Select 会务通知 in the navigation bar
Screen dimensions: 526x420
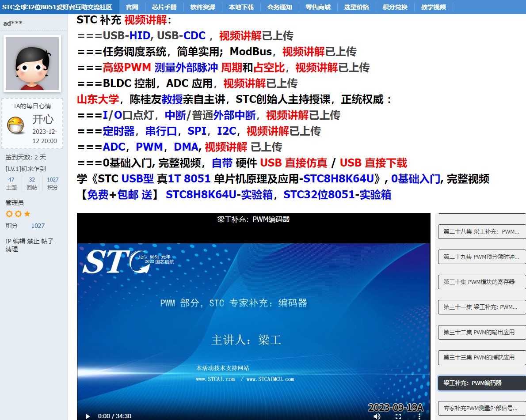(280, 7)
